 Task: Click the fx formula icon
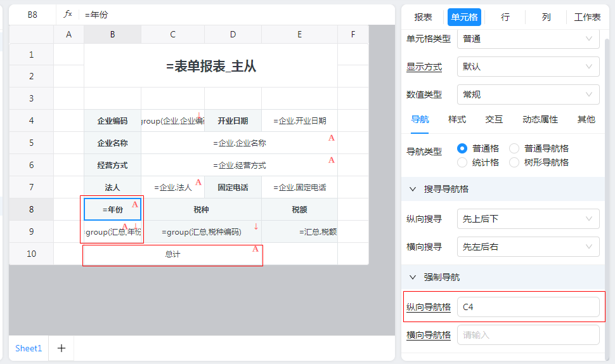click(68, 14)
